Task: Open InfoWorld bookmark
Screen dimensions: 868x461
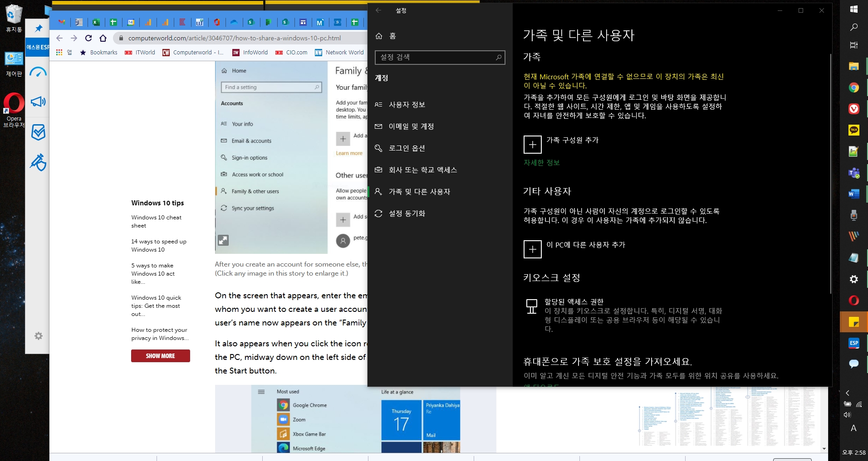Action: click(250, 53)
